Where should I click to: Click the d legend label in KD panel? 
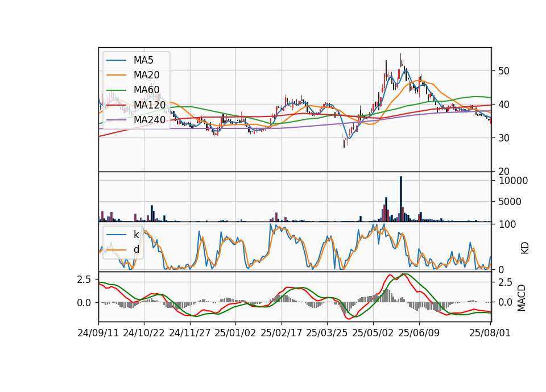coord(136,249)
